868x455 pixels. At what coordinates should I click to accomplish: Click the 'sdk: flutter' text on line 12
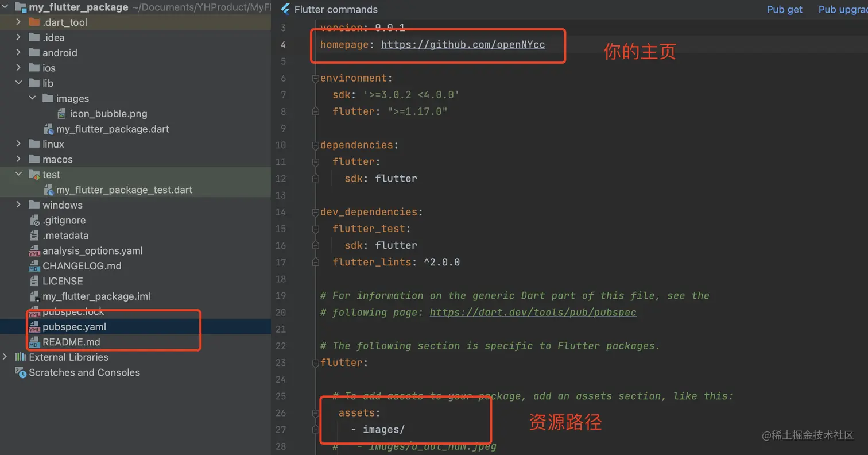381,178
